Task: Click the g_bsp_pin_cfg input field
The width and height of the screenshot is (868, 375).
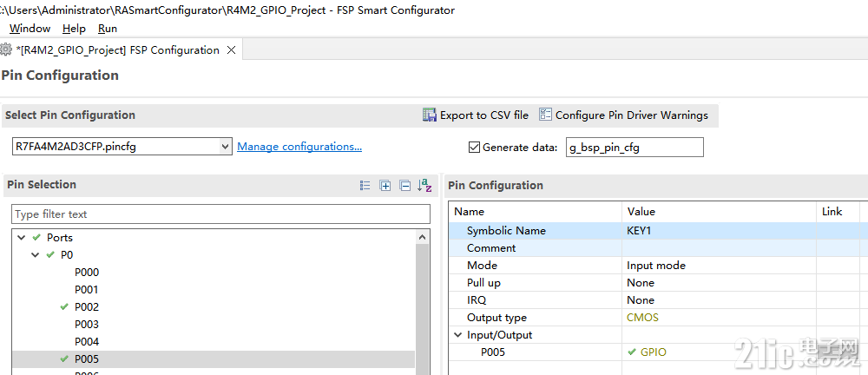Action: (635, 148)
